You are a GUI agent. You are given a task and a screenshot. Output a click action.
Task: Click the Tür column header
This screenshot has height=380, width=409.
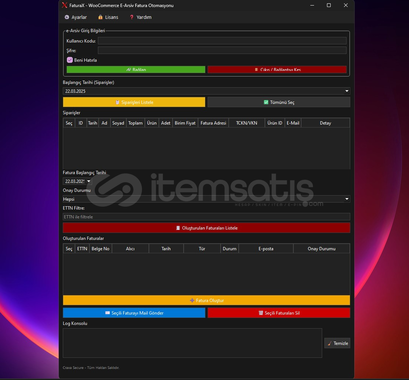click(x=202, y=249)
